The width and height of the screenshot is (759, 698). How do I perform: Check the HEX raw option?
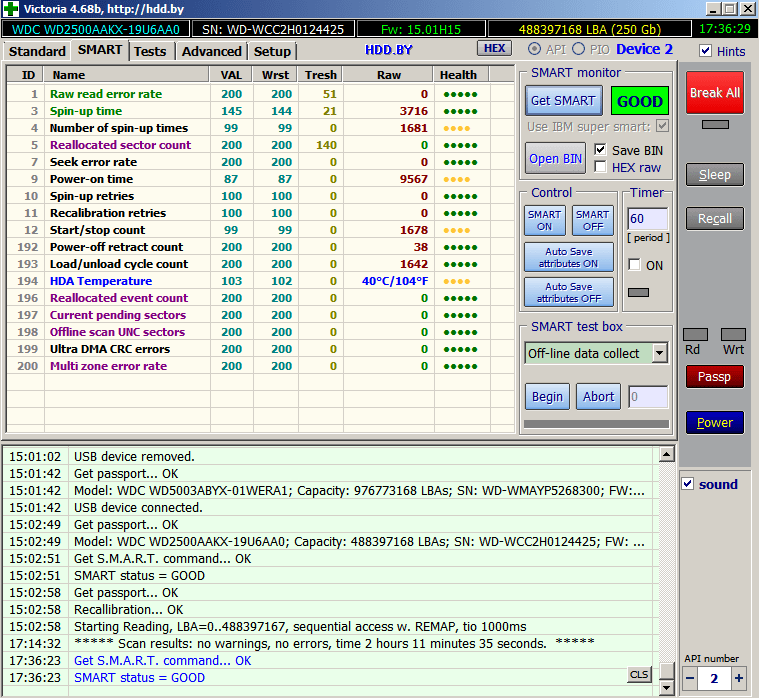coord(600,167)
